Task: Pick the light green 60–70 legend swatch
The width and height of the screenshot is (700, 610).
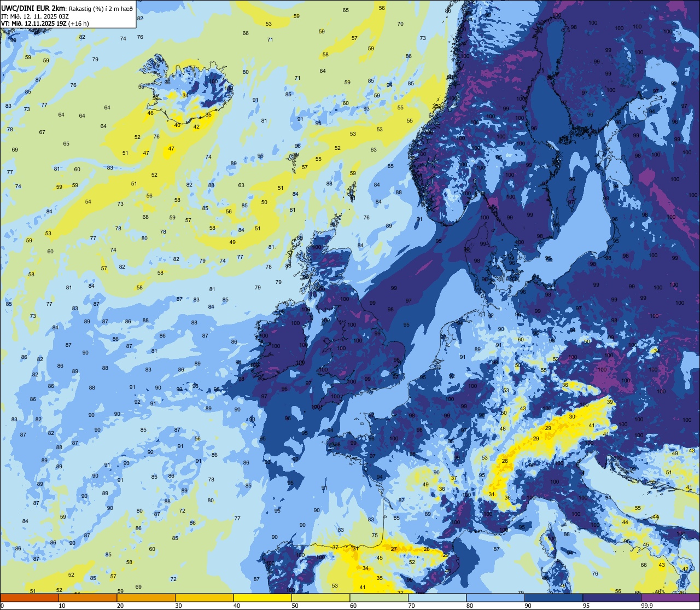Action: tap(379, 597)
